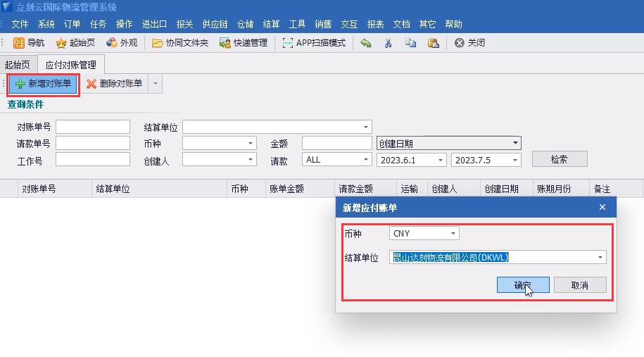This screenshot has width=644, height=357.
Task: Sort by the 对账单号 column header
Action: click(x=55, y=189)
